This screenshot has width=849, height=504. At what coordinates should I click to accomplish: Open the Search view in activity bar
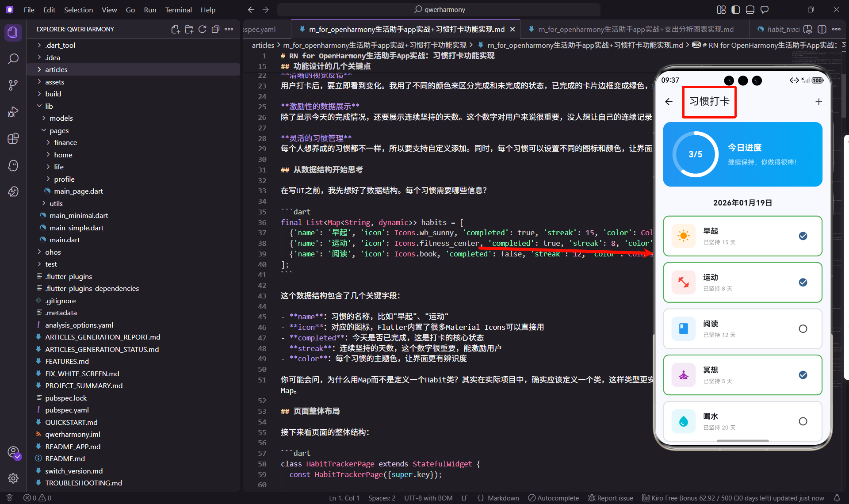click(13, 59)
